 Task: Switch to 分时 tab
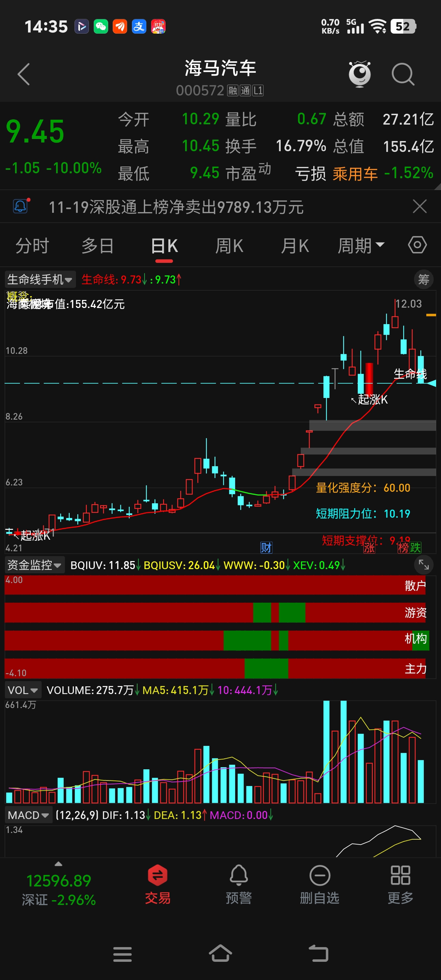32,246
